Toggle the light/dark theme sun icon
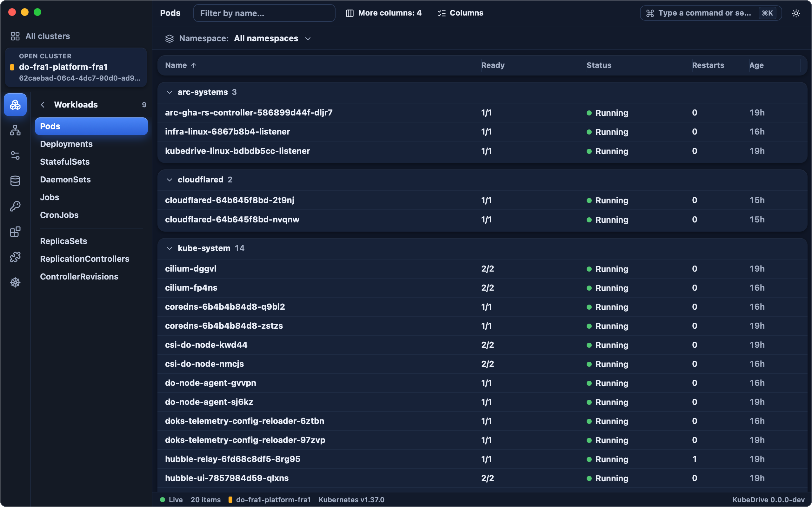The image size is (812, 507). [x=796, y=13]
